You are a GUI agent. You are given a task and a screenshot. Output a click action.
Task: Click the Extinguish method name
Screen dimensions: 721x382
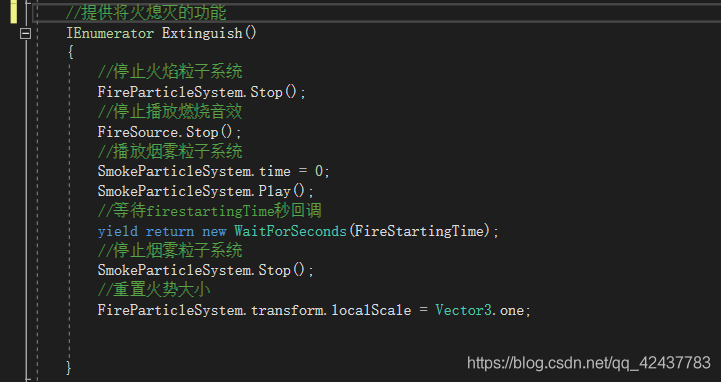[x=202, y=34]
